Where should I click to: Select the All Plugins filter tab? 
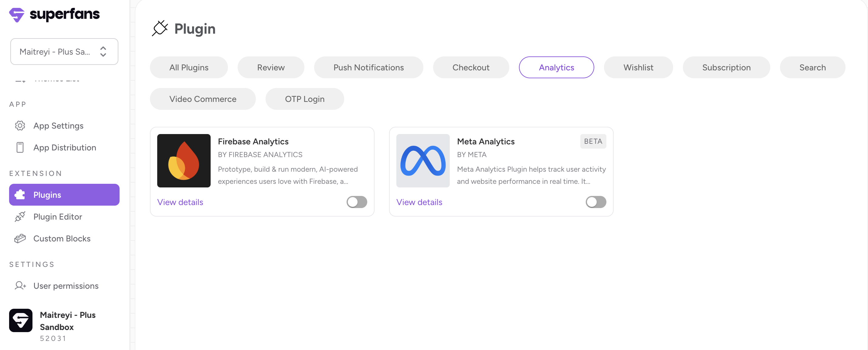click(189, 67)
